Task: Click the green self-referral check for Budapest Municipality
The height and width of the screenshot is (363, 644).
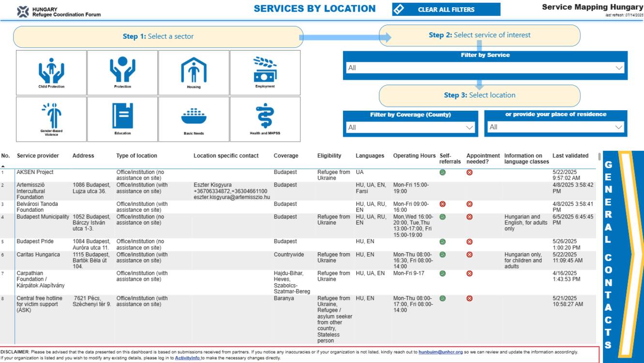Action: click(443, 217)
